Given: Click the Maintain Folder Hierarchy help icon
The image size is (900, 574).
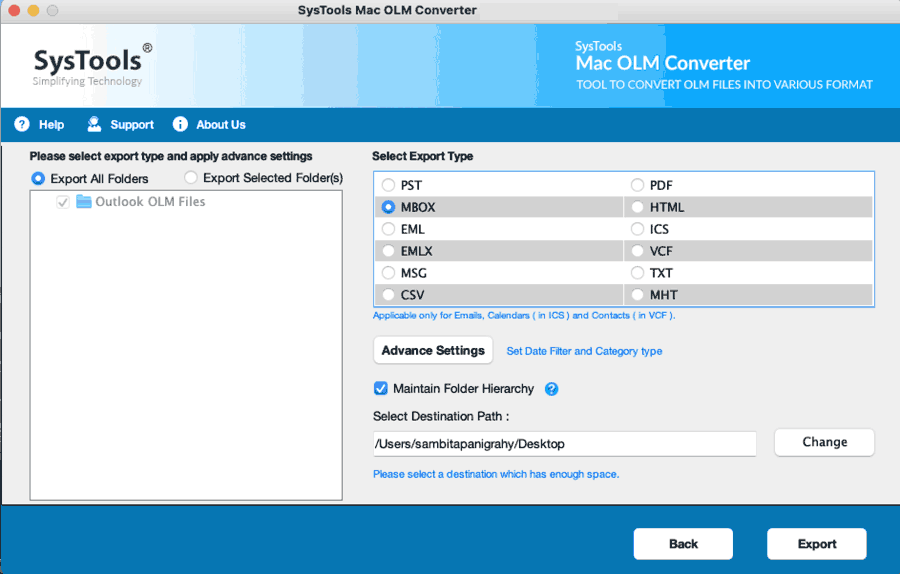Looking at the screenshot, I should click(552, 389).
